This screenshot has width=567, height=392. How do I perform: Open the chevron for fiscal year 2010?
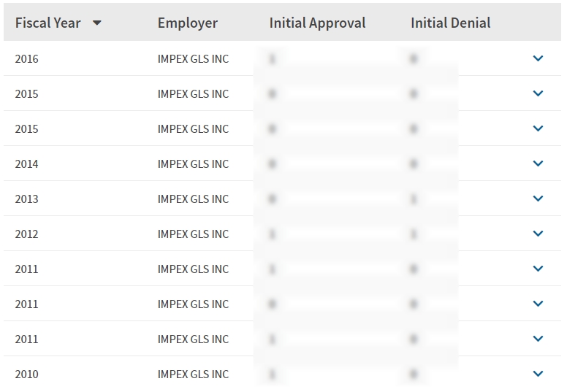539,374
